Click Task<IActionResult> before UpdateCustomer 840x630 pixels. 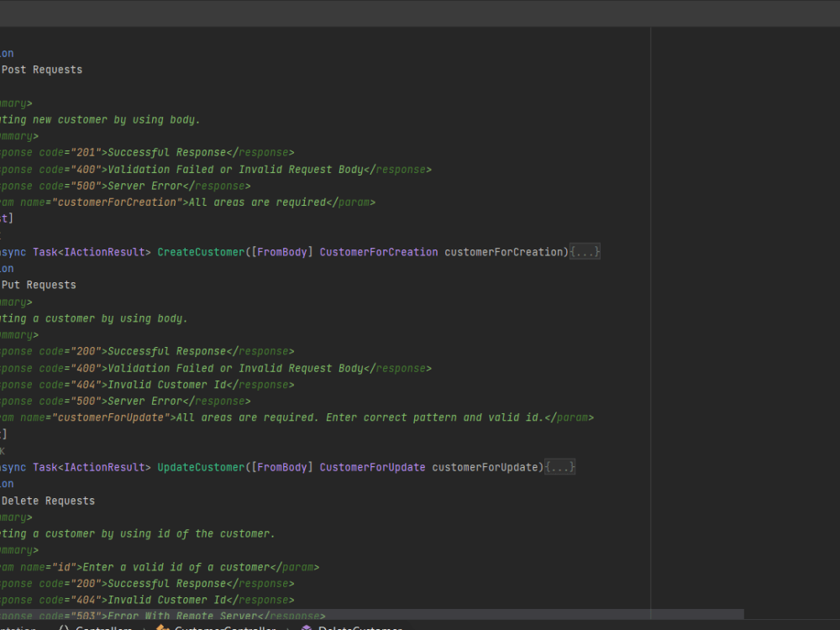pos(92,467)
